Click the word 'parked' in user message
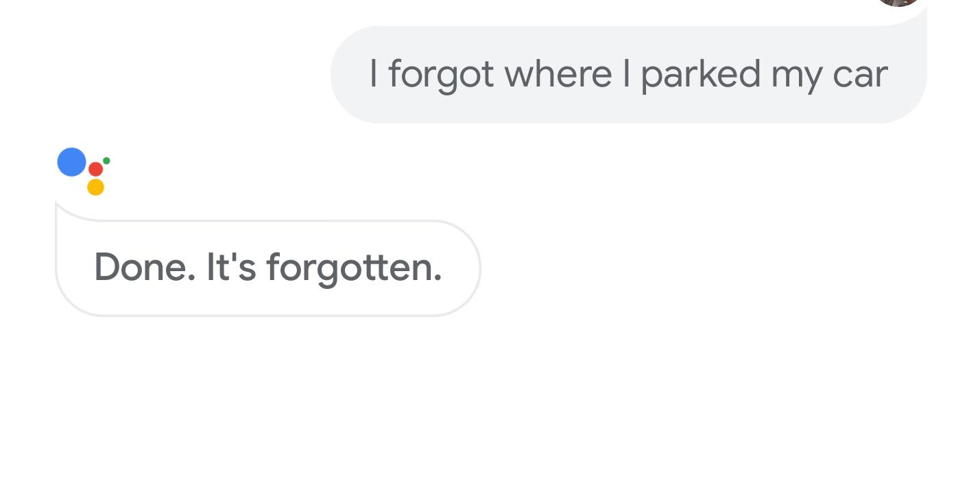980x488 pixels. pyautogui.click(x=701, y=75)
